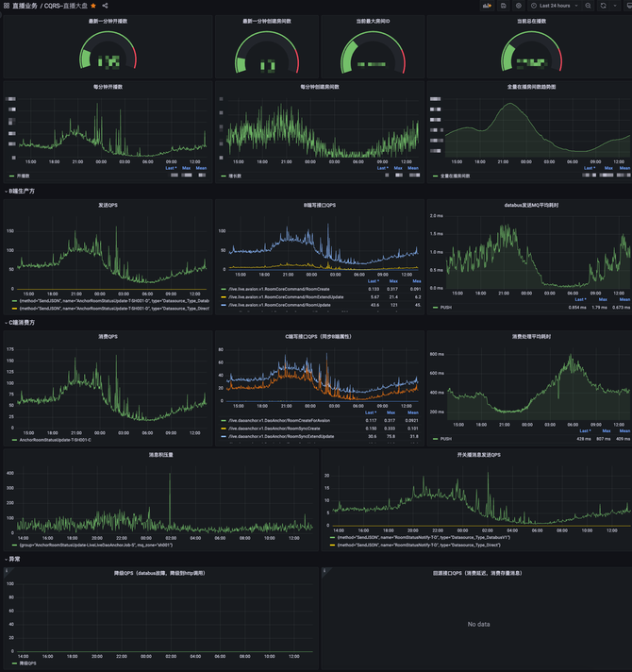The width and height of the screenshot is (632, 672).
Task: Open the Last 24 hours time picker
Action: 555,6
